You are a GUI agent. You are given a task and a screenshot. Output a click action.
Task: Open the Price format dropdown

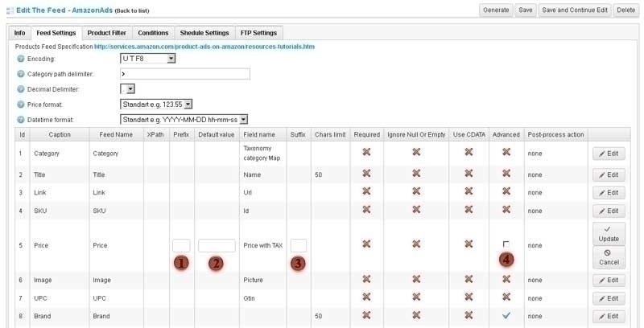click(156, 105)
